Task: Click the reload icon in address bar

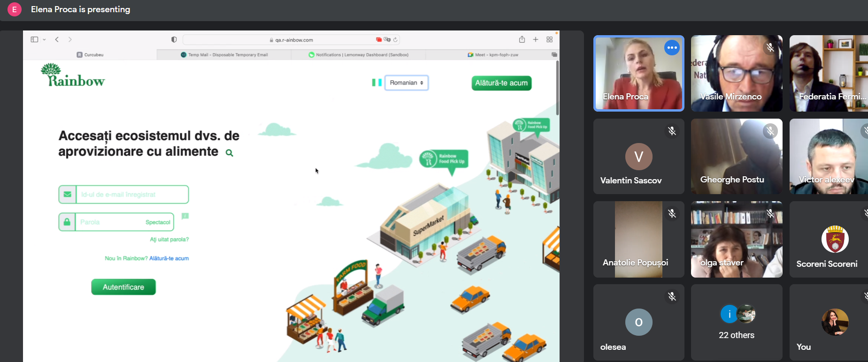Action: click(x=396, y=40)
